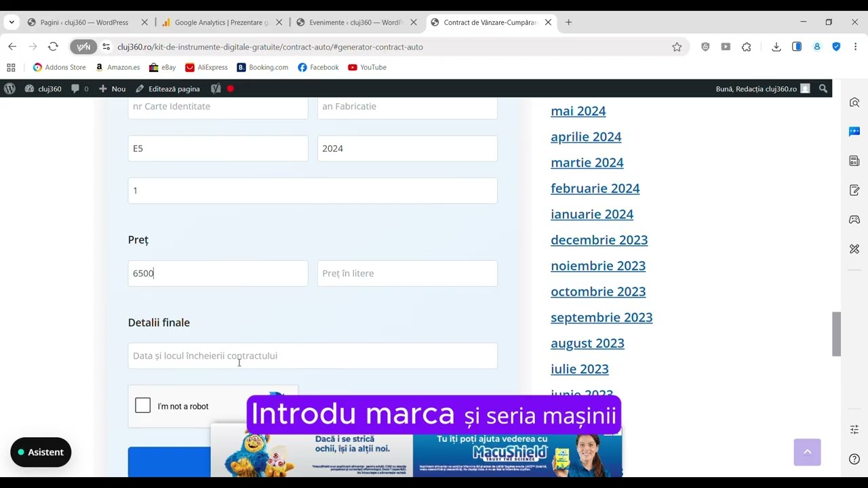Screen dimensions: 868x488
Task: Open the WordPress logo menu in admin bar
Action: pyautogui.click(x=9, y=89)
